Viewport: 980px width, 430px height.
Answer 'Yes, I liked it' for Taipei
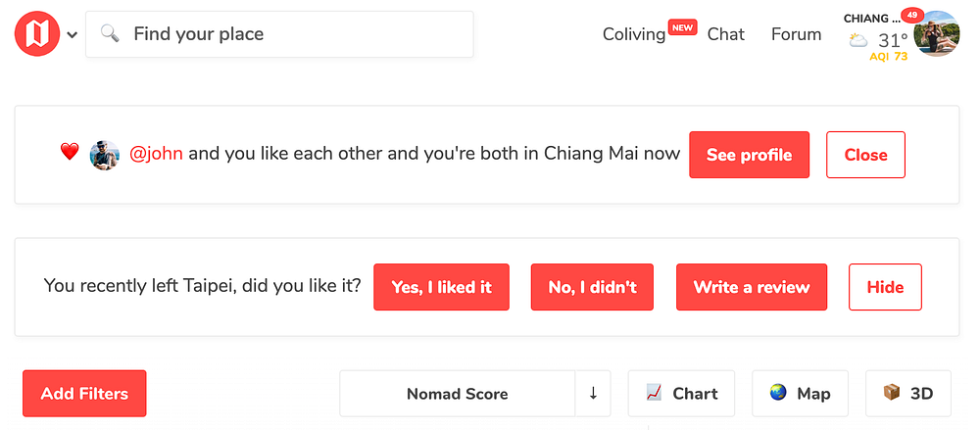tap(441, 287)
